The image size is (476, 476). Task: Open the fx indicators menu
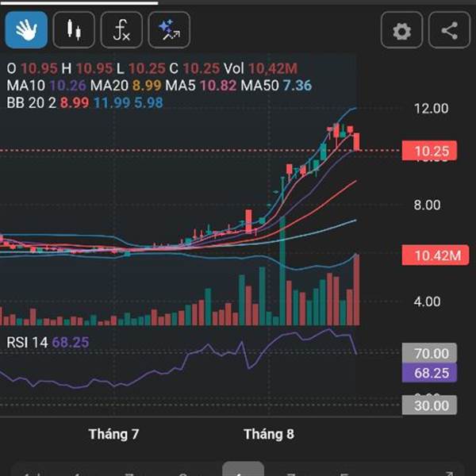click(121, 30)
